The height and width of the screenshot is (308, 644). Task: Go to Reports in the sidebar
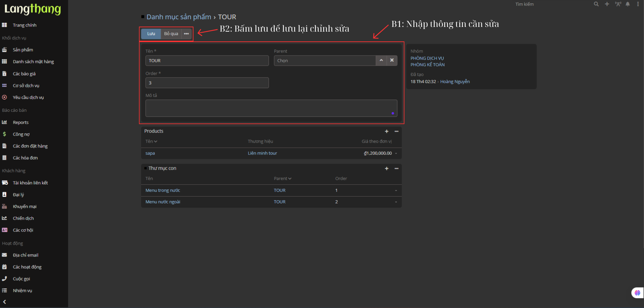[21, 123]
